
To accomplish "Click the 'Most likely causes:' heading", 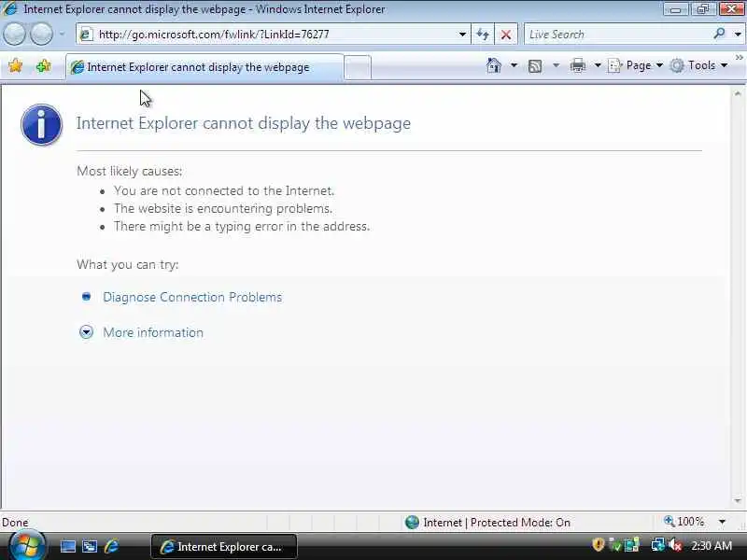I will coord(130,171).
